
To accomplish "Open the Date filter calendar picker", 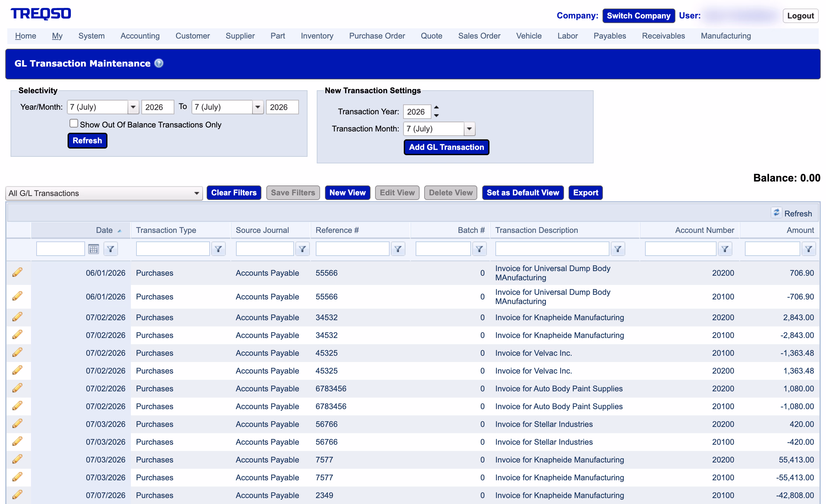I will [x=94, y=249].
